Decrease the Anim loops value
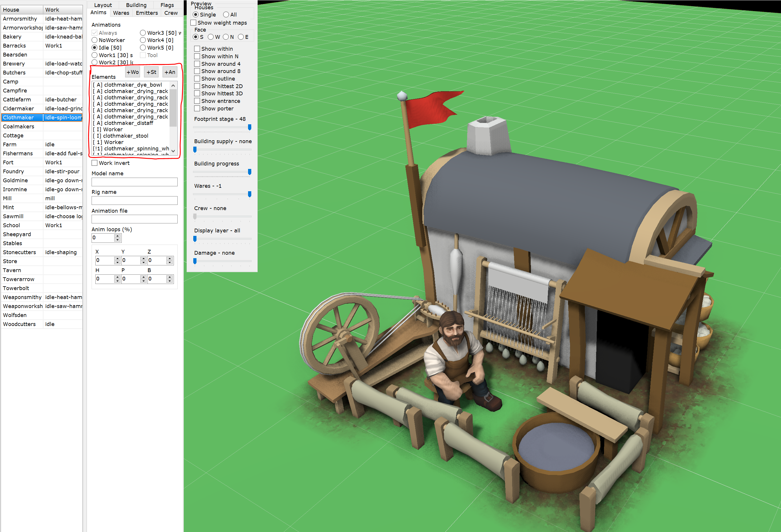The width and height of the screenshot is (781, 532). (x=117, y=240)
